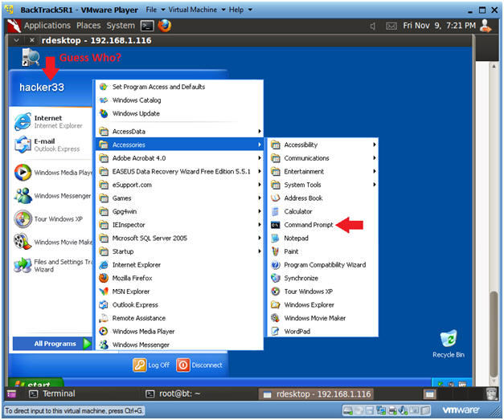Click Windows start button
The height and width of the screenshot is (420, 504).
35,383
